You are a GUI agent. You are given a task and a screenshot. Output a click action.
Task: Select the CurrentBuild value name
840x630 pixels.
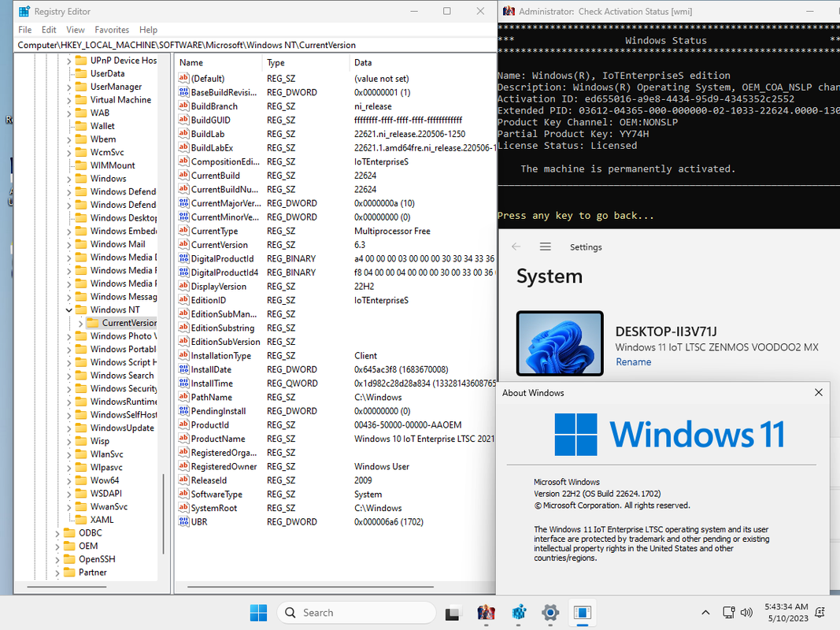tap(216, 176)
